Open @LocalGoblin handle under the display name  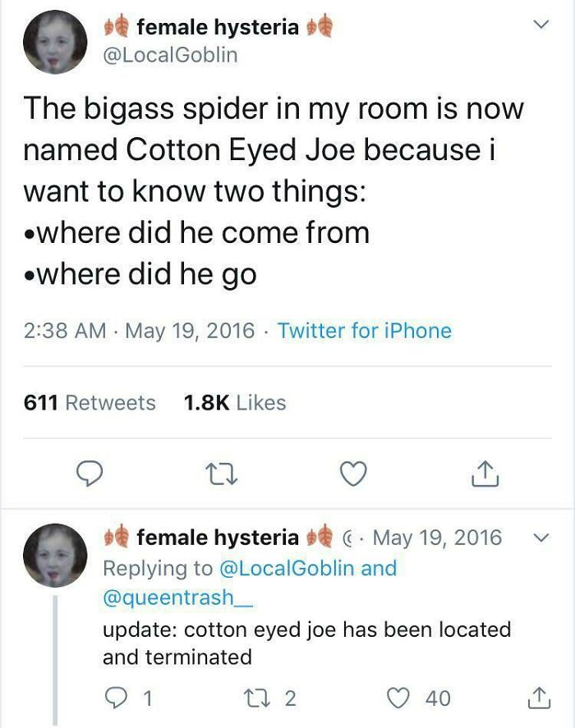tap(170, 55)
